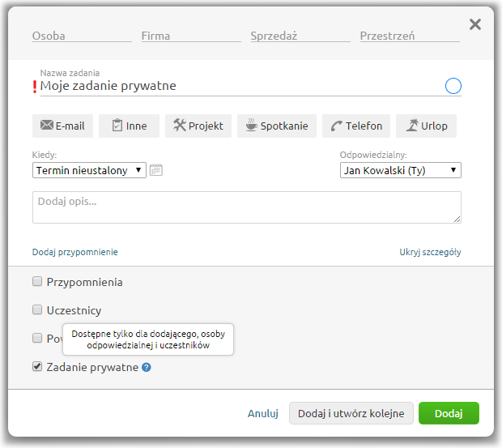This screenshot has height=448, width=502.
Task: Pick the Projekt tools task type
Action: tap(198, 126)
